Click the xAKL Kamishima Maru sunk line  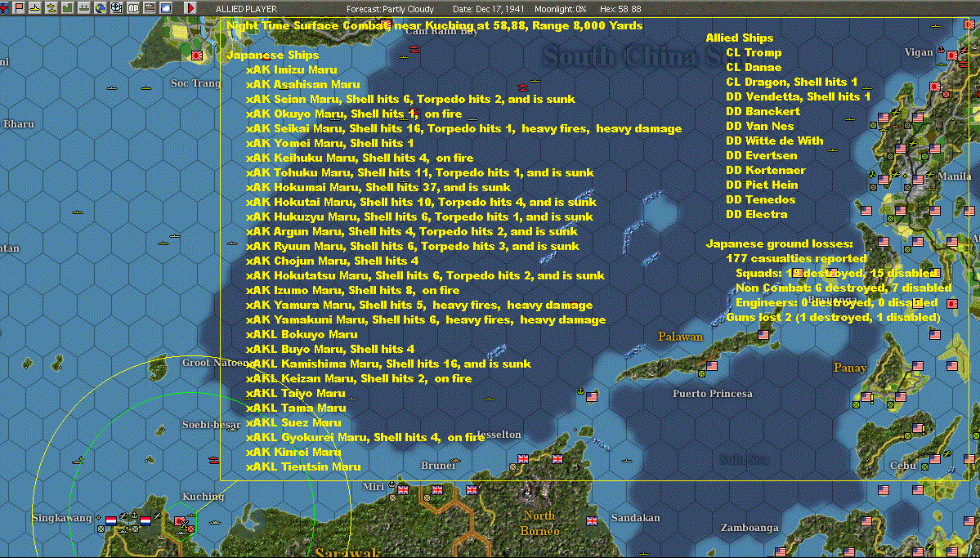pyautogui.click(x=388, y=364)
